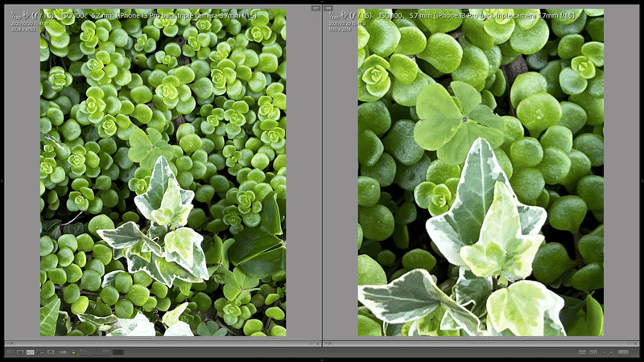Click the Done button in toolbar
644x362 pixels.
[x=623, y=352]
